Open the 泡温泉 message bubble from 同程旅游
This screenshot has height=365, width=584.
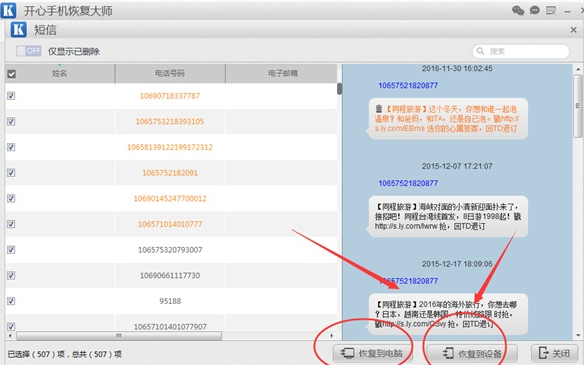coord(448,119)
